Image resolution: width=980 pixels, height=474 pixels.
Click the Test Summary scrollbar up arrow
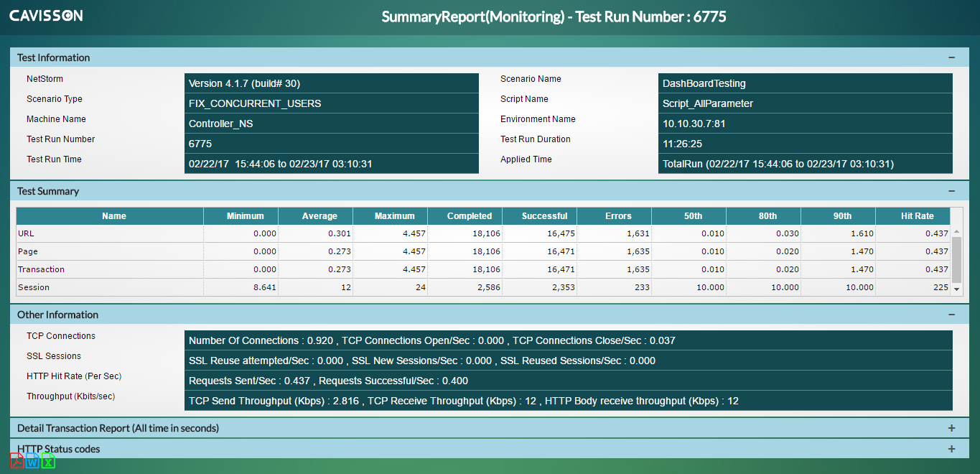tap(956, 231)
